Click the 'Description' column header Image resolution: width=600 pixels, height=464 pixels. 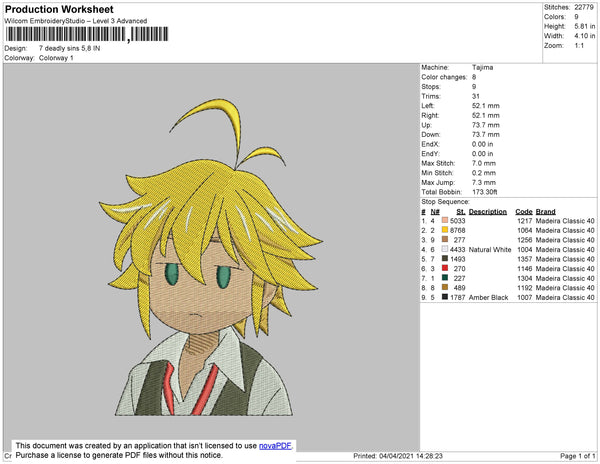pyautogui.click(x=488, y=212)
